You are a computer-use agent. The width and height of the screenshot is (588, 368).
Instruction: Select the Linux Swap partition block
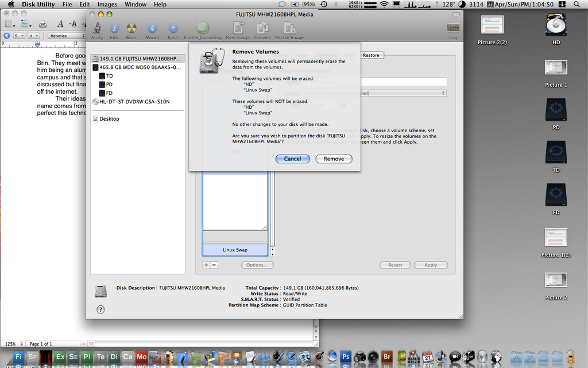pos(235,250)
